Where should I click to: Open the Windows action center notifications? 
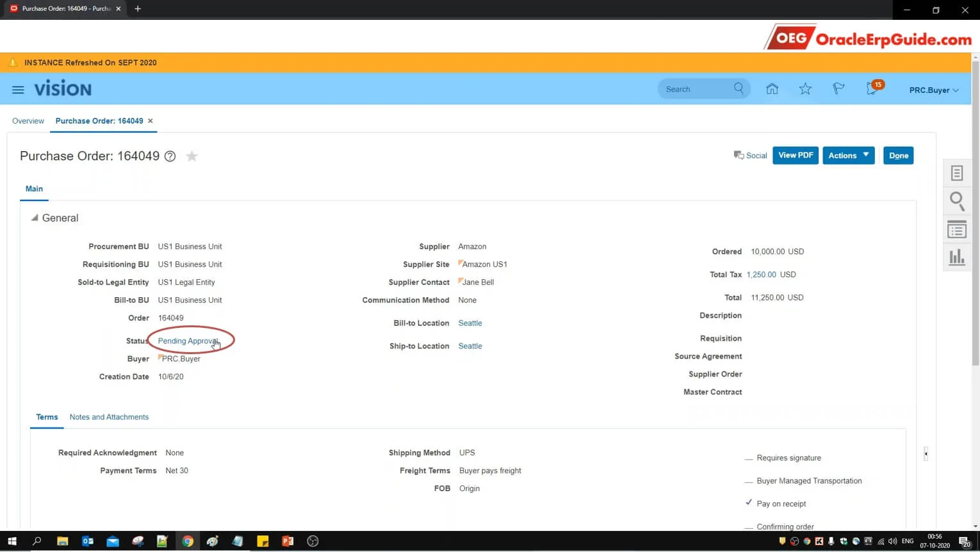[965, 542]
